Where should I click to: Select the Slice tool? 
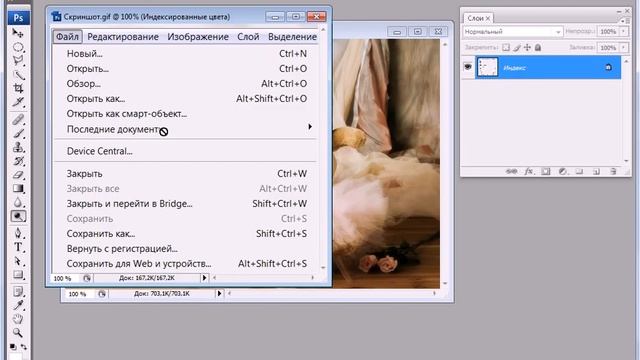18,102
